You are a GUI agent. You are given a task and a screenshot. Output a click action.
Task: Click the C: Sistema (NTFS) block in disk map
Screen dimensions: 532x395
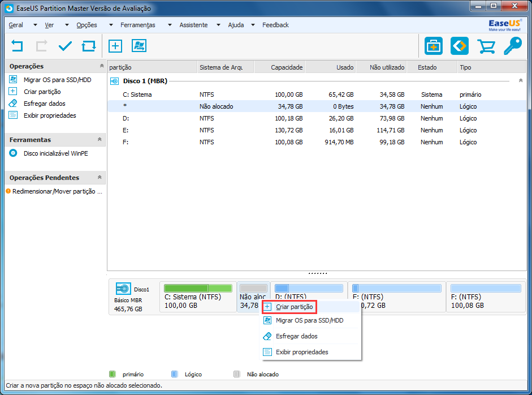click(x=198, y=297)
